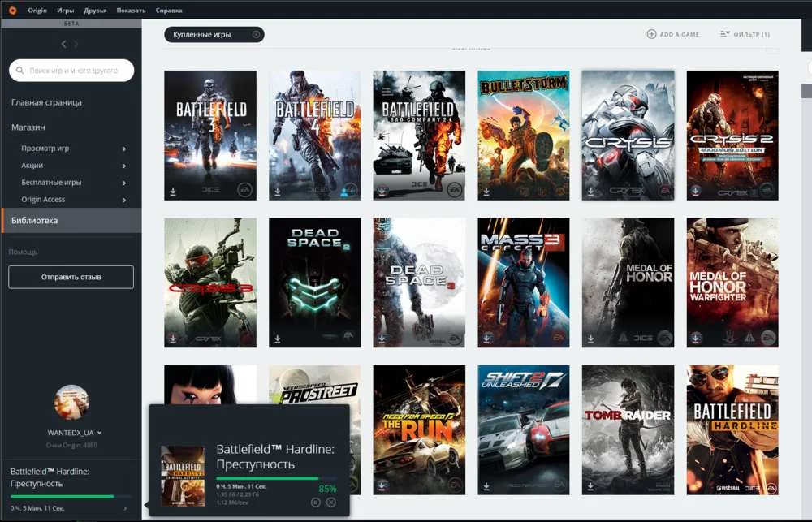Image resolution: width=812 pixels, height=522 pixels.
Task: Open the Battlefield Hardline game tile
Action: click(732, 429)
